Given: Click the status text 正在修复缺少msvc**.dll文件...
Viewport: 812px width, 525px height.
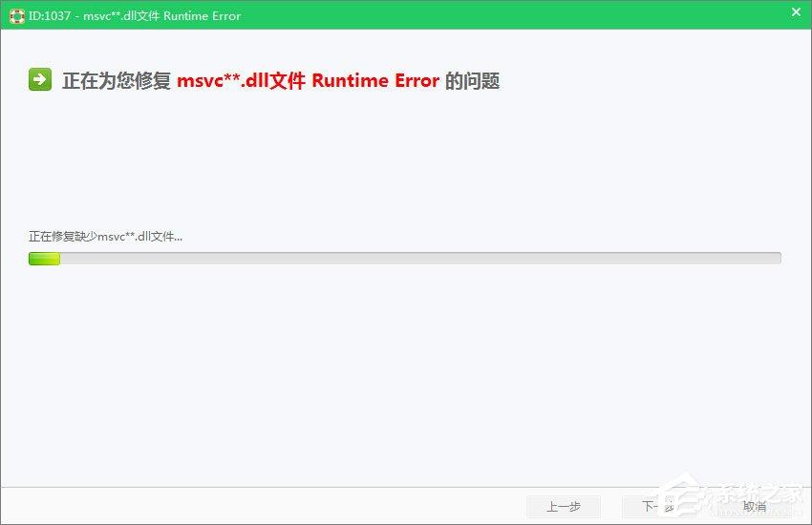Looking at the screenshot, I should point(105,237).
